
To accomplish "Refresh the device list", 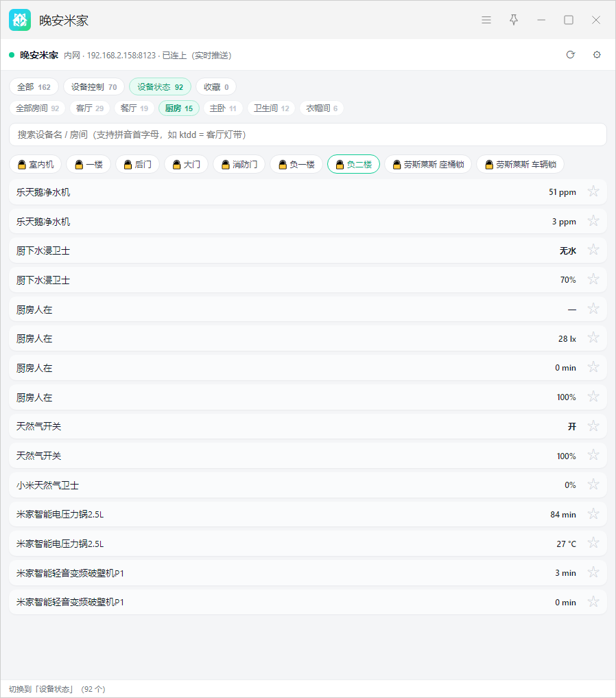I will click(x=571, y=55).
